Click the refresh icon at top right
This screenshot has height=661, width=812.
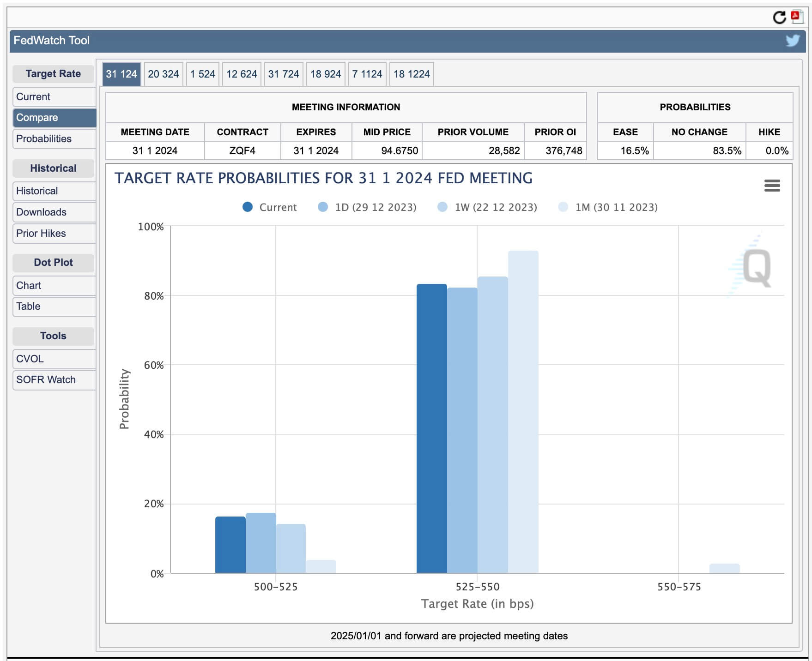click(x=779, y=18)
